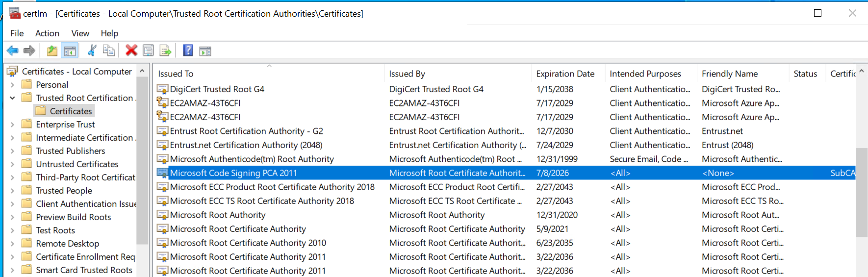Collapse the Trusted Root Certification Authorities node
868x277 pixels.
(x=12, y=98)
